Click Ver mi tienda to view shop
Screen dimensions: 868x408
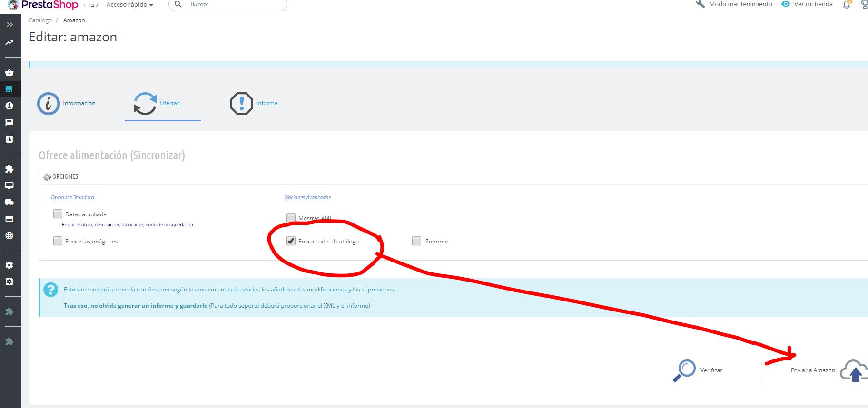(x=807, y=4)
